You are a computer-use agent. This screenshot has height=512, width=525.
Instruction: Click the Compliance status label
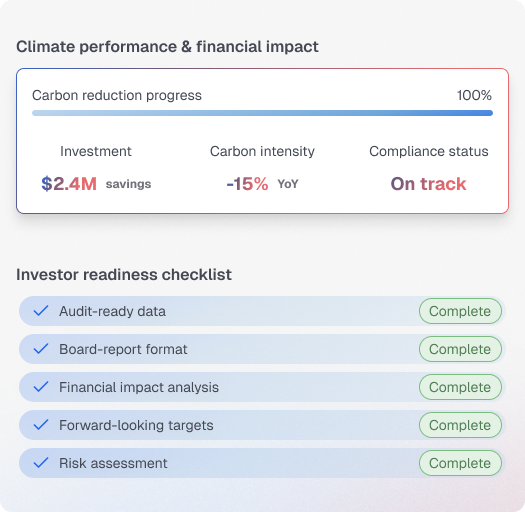click(429, 151)
